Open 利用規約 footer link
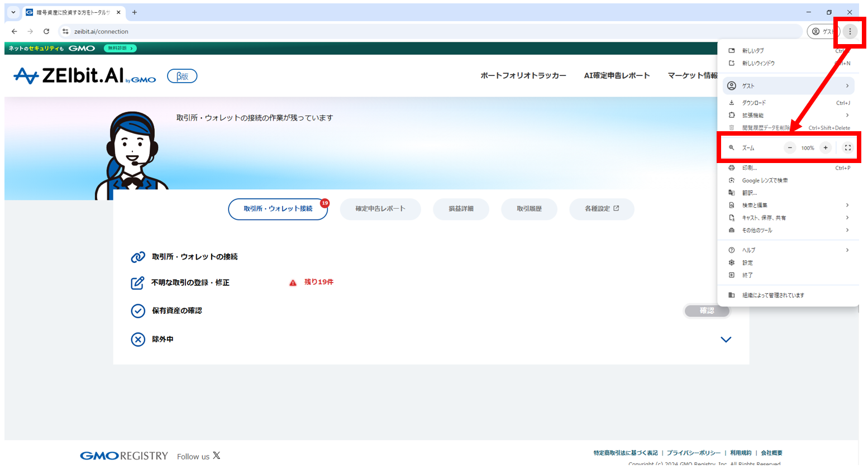The image size is (868, 469). click(741, 453)
